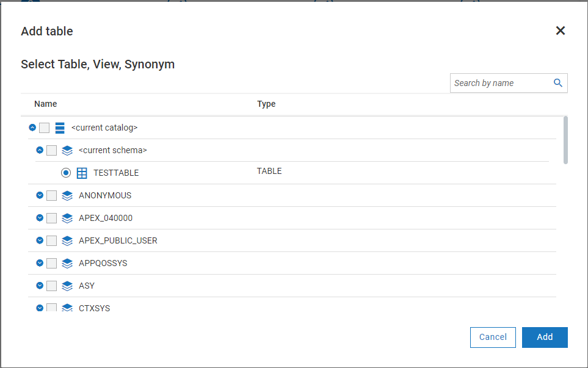This screenshot has height=368, width=588.
Task: Collapse the current catalog node
Action: (x=32, y=128)
